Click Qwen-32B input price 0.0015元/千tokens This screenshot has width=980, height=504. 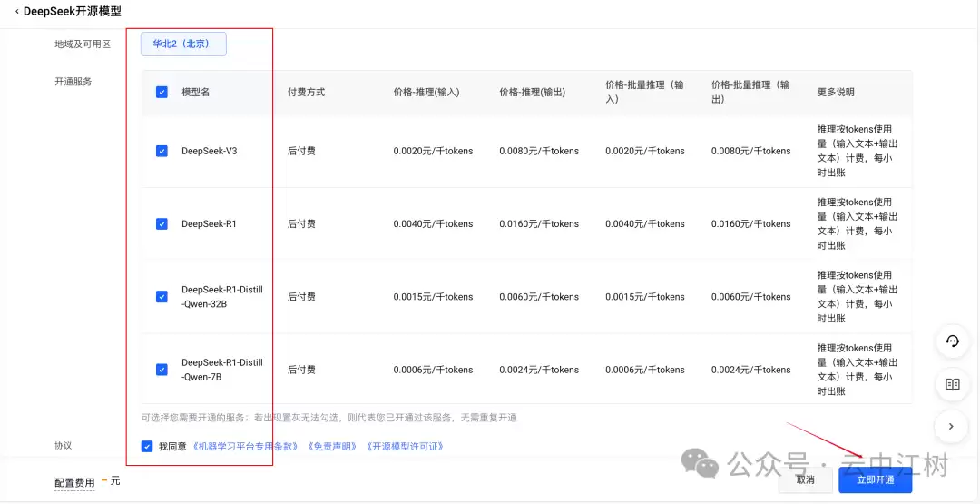pos(433,296)
